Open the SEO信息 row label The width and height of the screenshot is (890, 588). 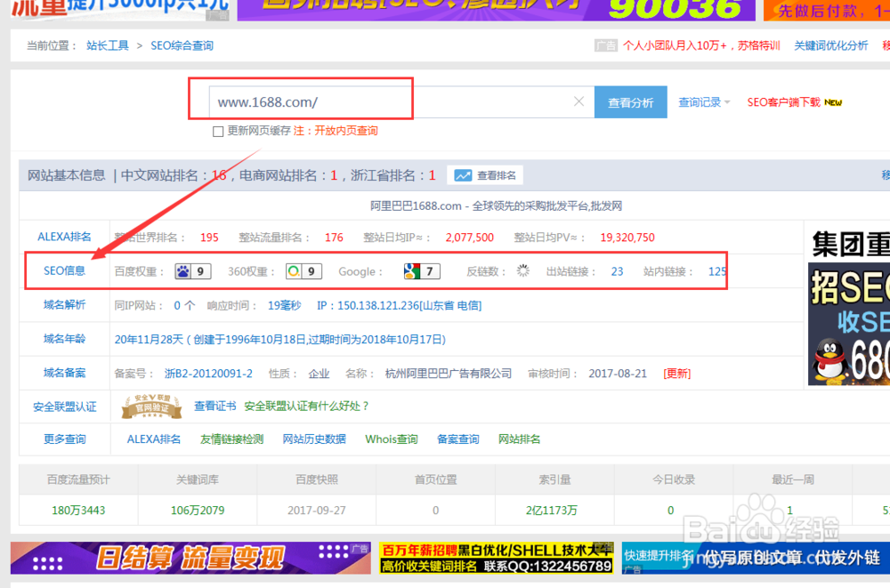pos(64,270)
